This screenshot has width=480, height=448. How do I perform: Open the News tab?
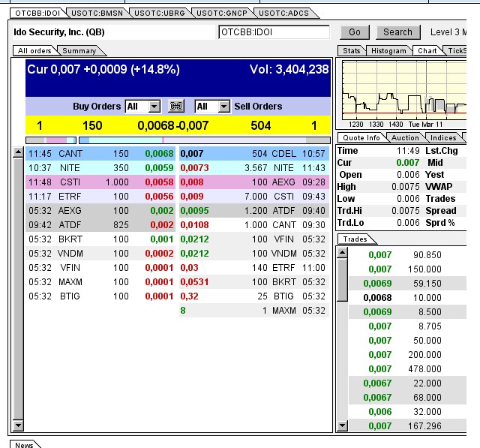(24, 445)
